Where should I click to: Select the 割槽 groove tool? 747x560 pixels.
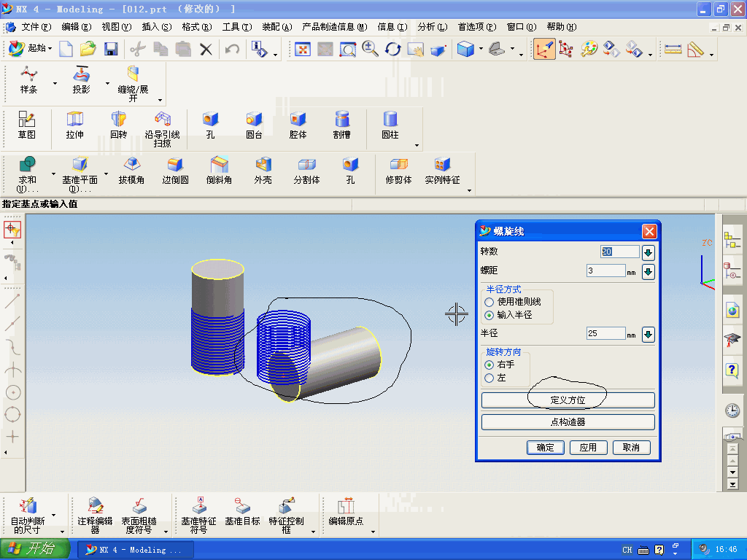(341, 125)
